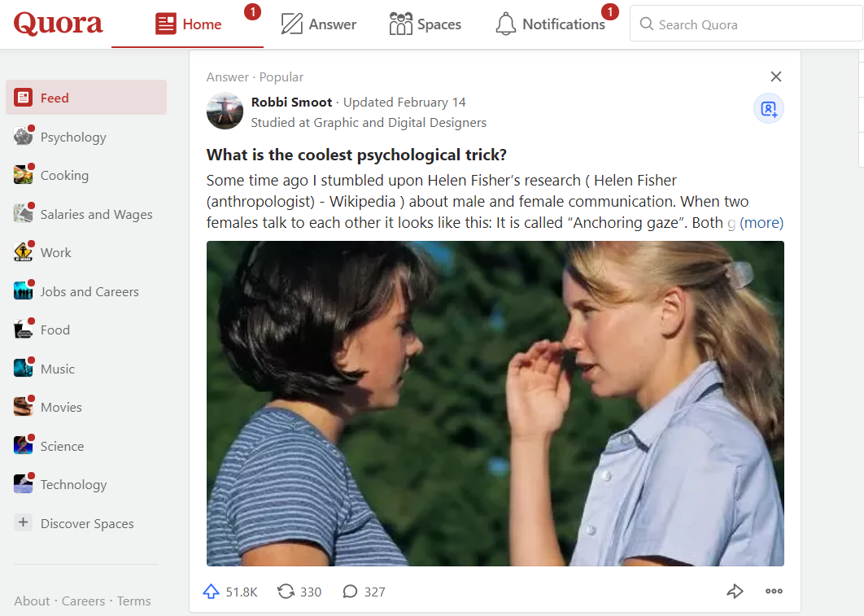864x616 pixels.
Task: Follow Robbi Smoot using the follow icon
Action: [x=768, y=109]
